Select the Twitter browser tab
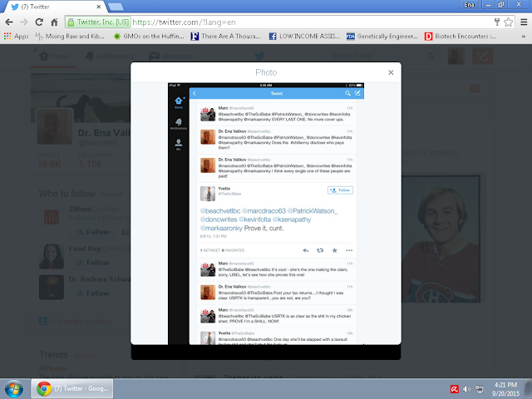This screenshot has width=532, height=399. point(54,7)
